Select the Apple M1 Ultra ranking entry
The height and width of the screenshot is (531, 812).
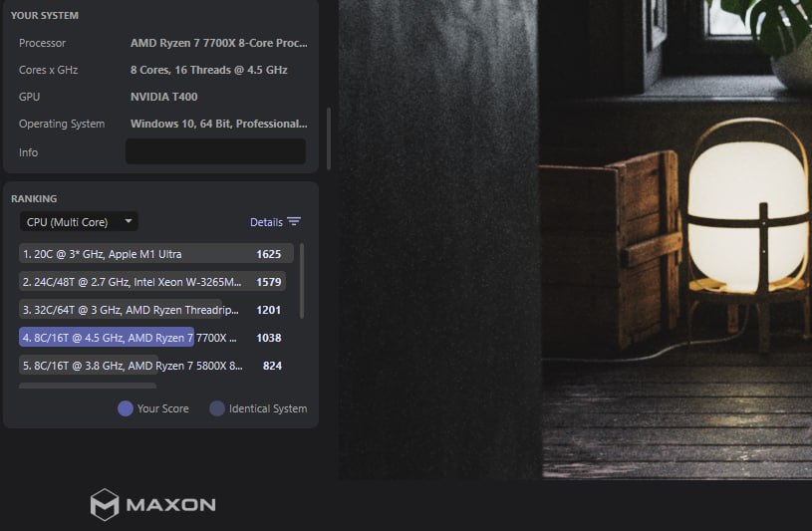[x=155, y=254]
